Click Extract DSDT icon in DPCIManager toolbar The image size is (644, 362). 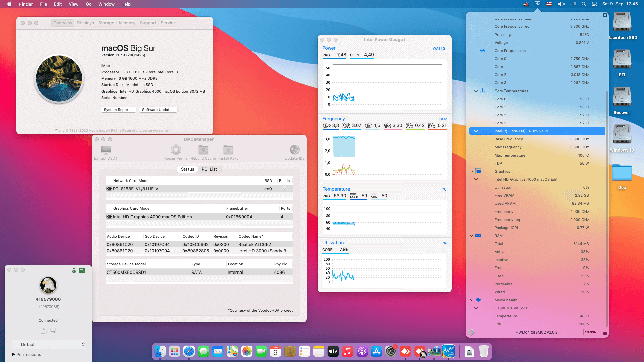106,149
